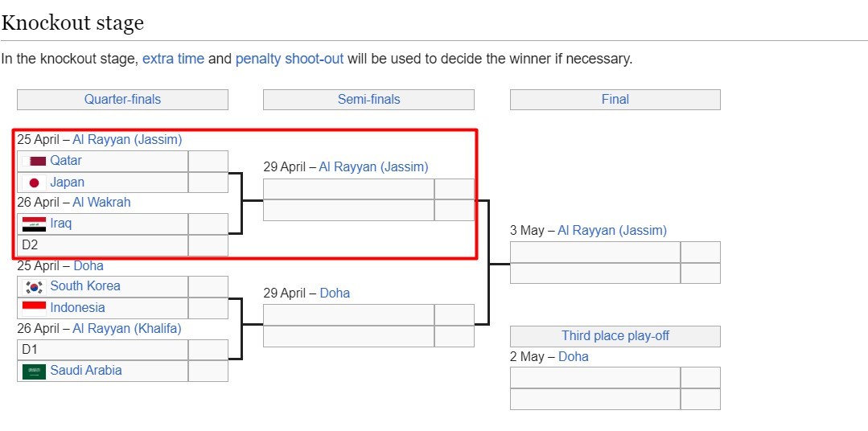Image resolution: width=868 pixels, height=431 pixels.
Task: Click the Indonesia flag icon
Action: click(x=34, y=307)
